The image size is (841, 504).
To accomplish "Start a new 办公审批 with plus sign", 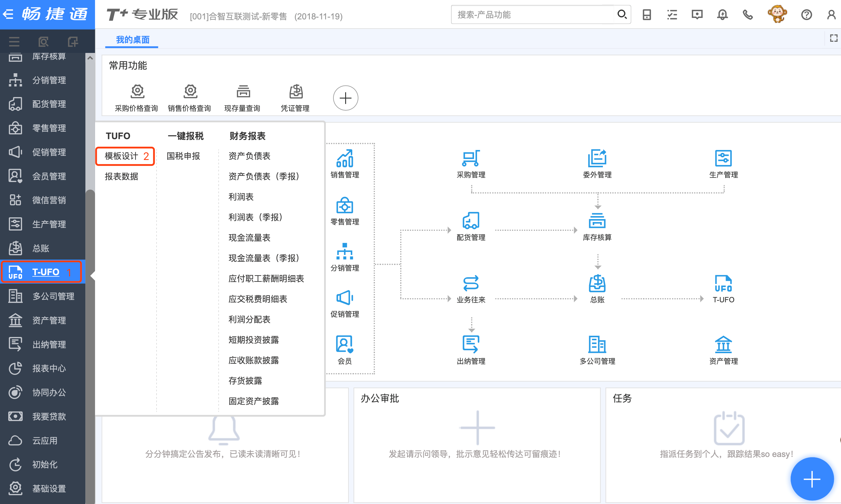I will [x=477, y=428].
